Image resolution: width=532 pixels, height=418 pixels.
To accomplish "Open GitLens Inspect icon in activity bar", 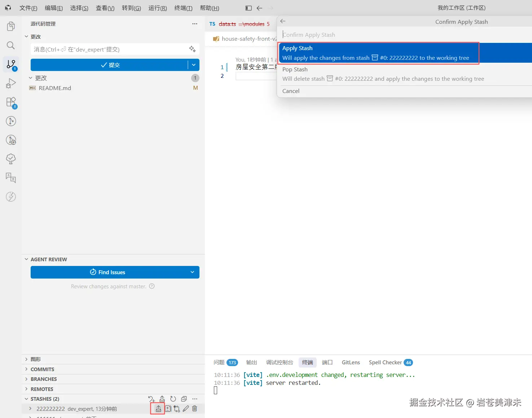I will point(11,140).
